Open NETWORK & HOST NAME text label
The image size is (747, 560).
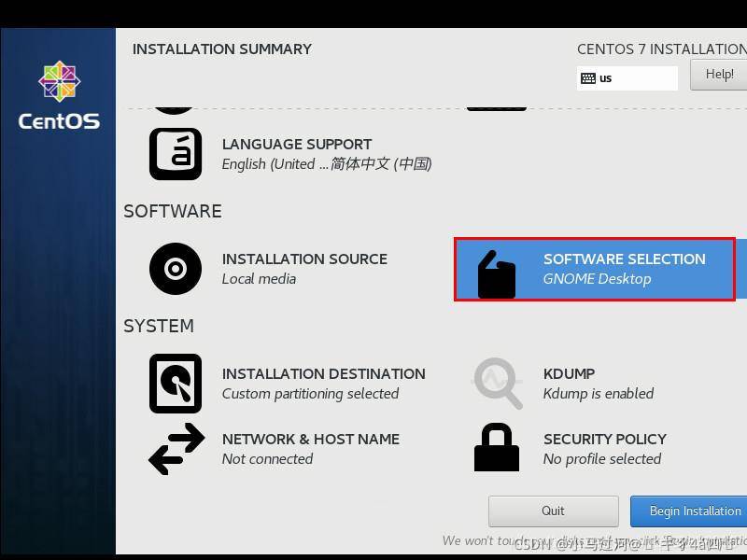tap(310, 440)
